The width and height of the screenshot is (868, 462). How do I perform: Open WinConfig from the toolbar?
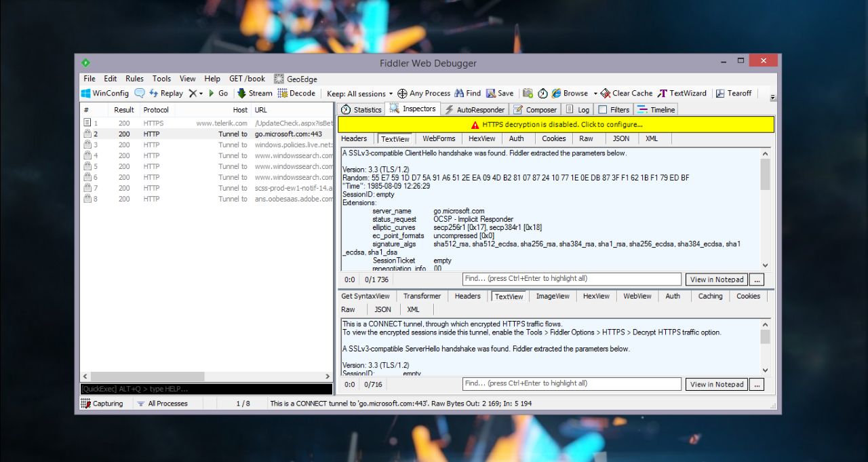[105, 94]
